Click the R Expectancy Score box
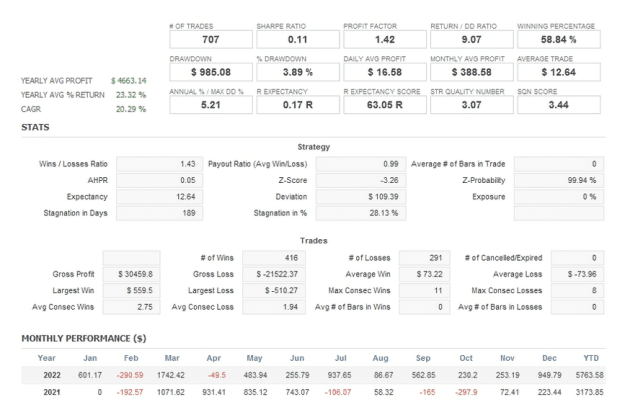This screenshot has height=412, width=625. (385, 105)
